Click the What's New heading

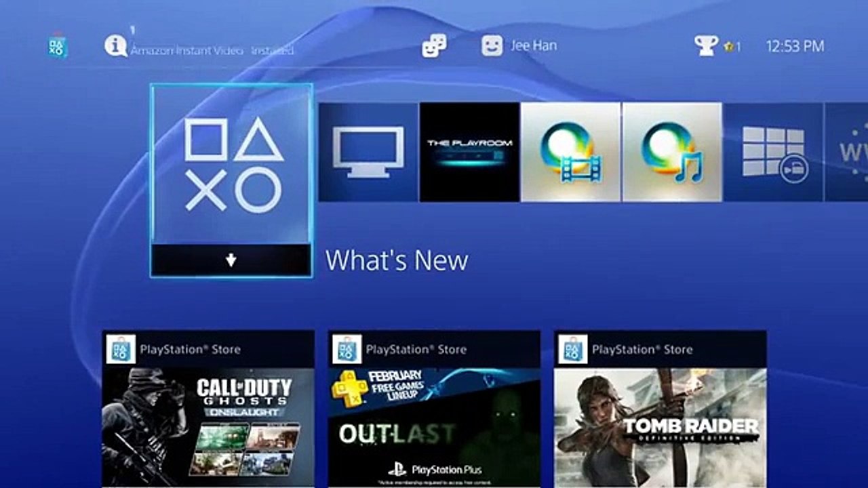[x=397, y=261]
